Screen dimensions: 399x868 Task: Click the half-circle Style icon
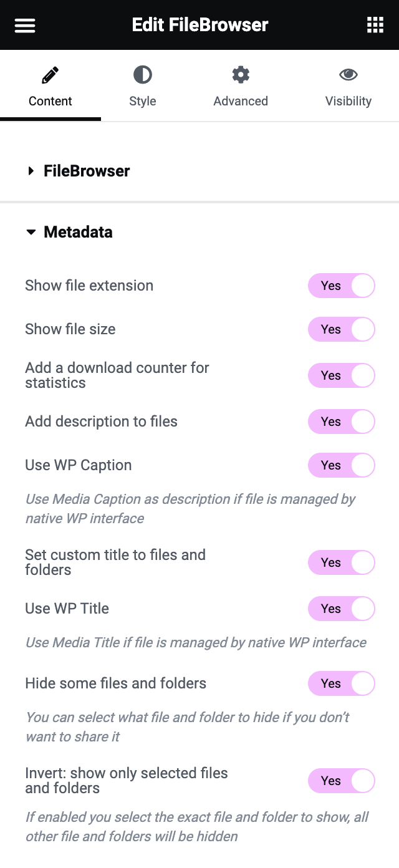[142, 73]
